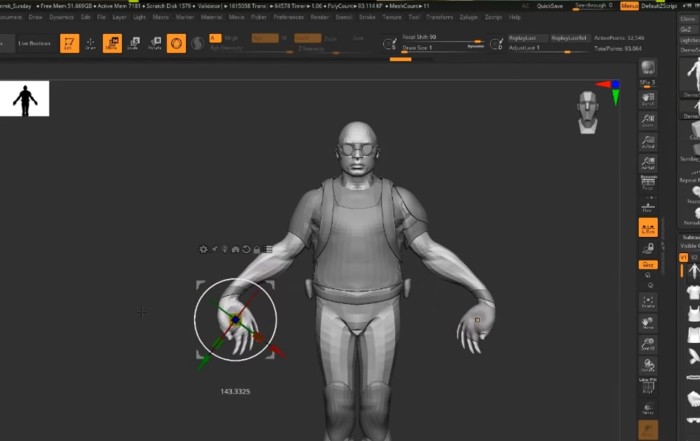This screenshot has height=441, width=700.
Task: Toggle the Dynamic draw size option
Action: click(x=476, y=47)
